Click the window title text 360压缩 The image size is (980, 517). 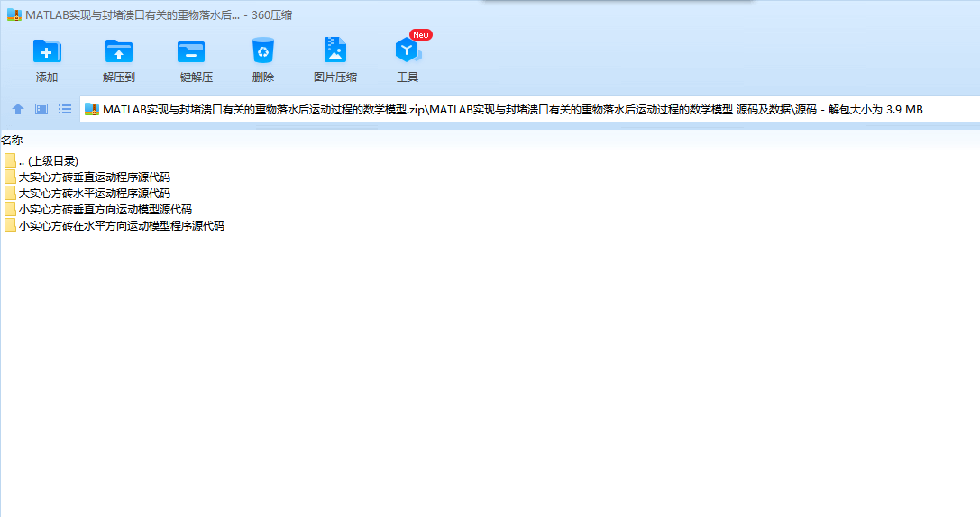pyautogui.click(x=272, y=15)
